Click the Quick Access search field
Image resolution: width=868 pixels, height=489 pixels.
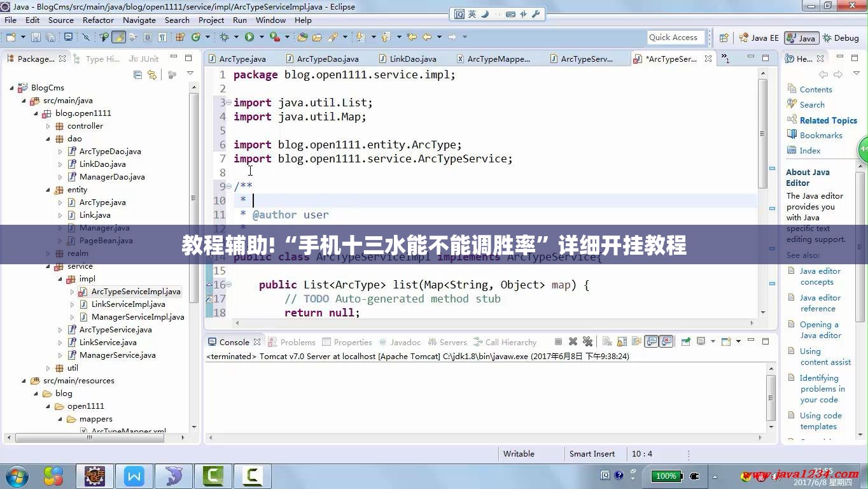pyautogui.click(x=676, y=38)
